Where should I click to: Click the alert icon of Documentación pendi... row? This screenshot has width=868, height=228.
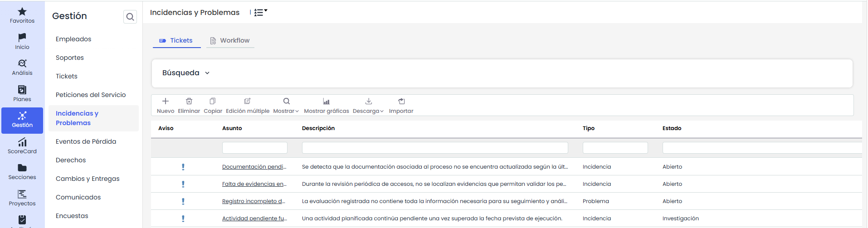click(x=183, y=167)
